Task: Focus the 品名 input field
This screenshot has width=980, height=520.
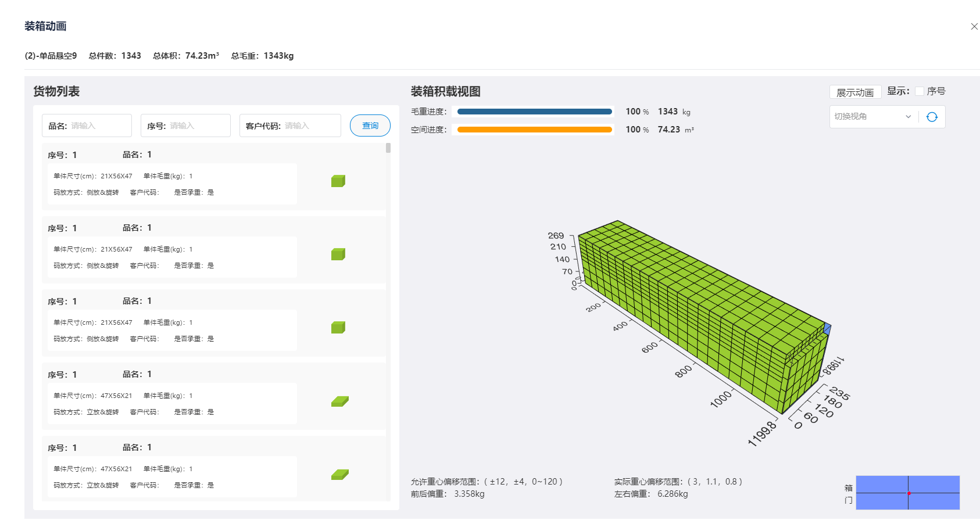Action: click(x=87, y=125)
